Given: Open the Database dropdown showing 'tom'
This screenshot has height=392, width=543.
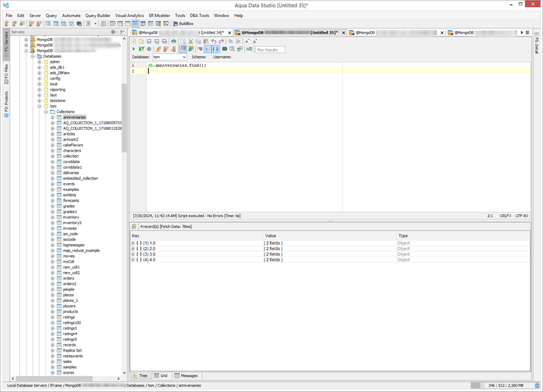Looking at the screenshot, I should tap(169, 57).
